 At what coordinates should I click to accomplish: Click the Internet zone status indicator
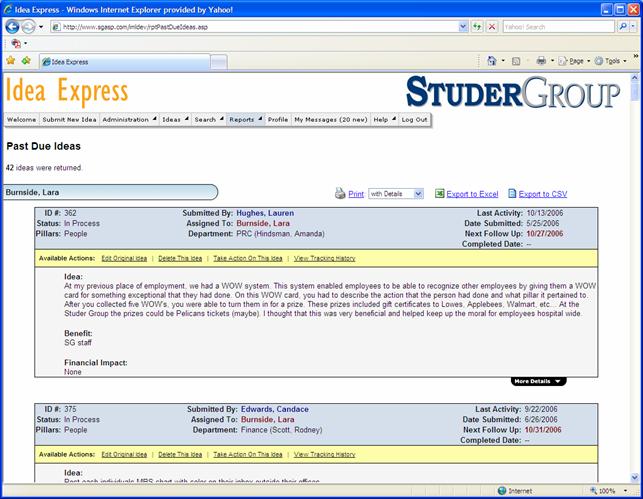(515, 491)
